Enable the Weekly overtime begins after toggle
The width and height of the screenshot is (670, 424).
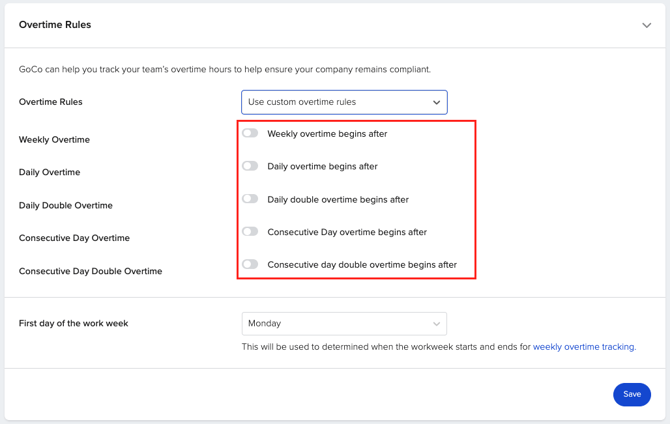click(x=250, y=133)
